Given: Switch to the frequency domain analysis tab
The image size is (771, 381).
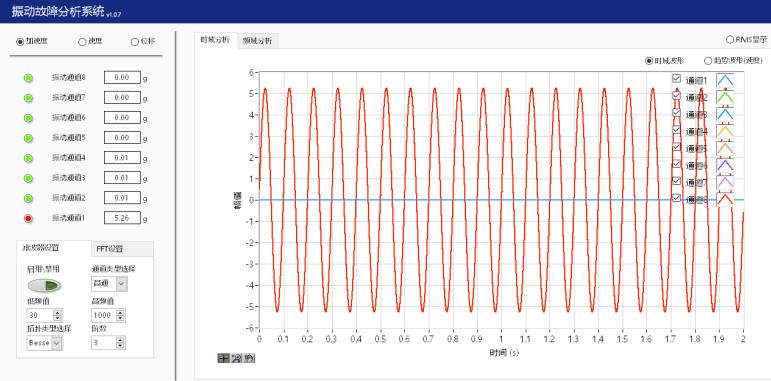Looking at the screenshot, I should (x=257, y=41).
